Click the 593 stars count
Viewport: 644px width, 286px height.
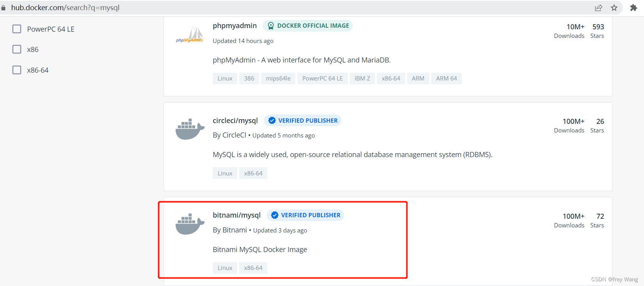click(x=598, y=27)
